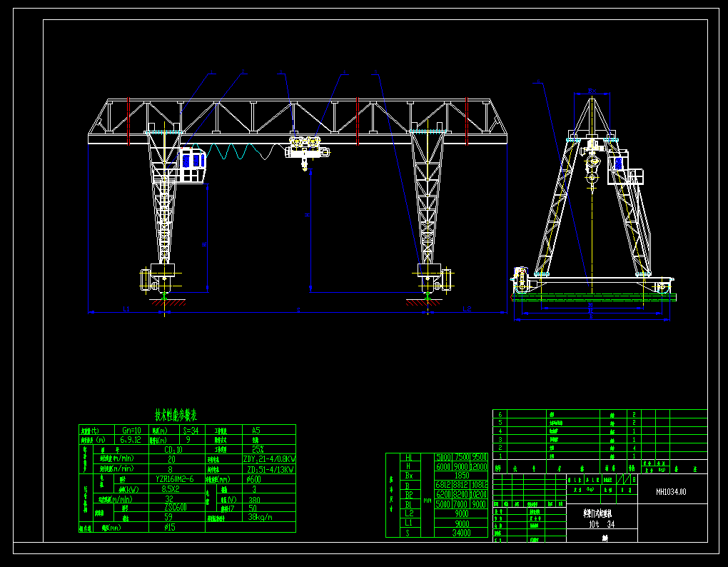Click the L1 dimension label under the crane
This screenshot has height=567, width=728.
pos(126,308)
